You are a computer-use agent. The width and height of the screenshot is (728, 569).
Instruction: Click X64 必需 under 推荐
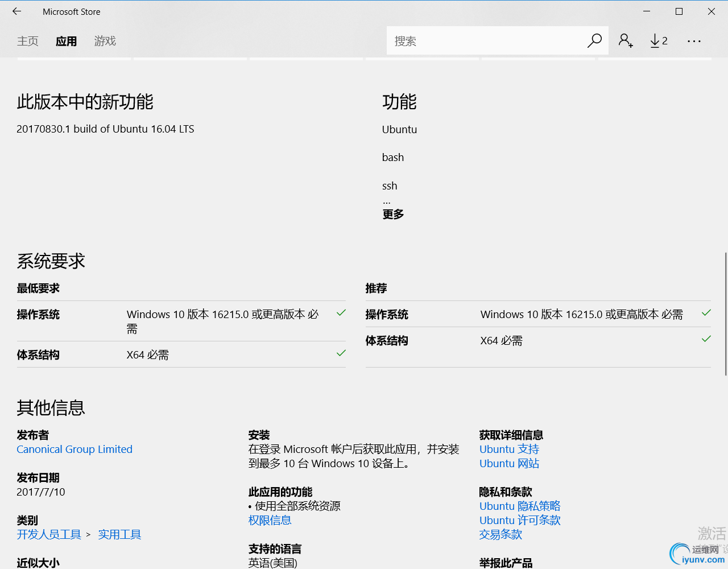tap(501, 340)
